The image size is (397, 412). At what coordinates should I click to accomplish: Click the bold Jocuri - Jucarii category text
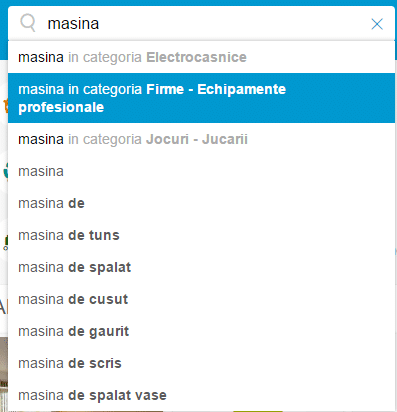[x=197, y=139]
